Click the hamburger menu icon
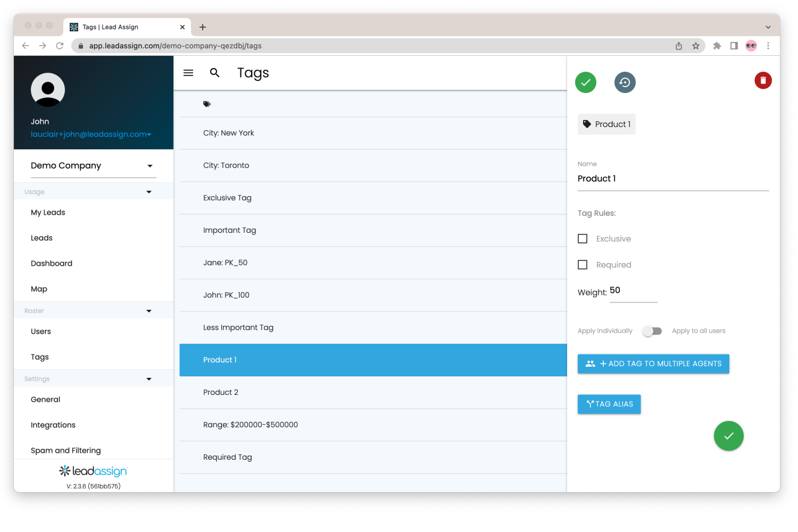This screenshot has height=532, width=798. [188, 73]
